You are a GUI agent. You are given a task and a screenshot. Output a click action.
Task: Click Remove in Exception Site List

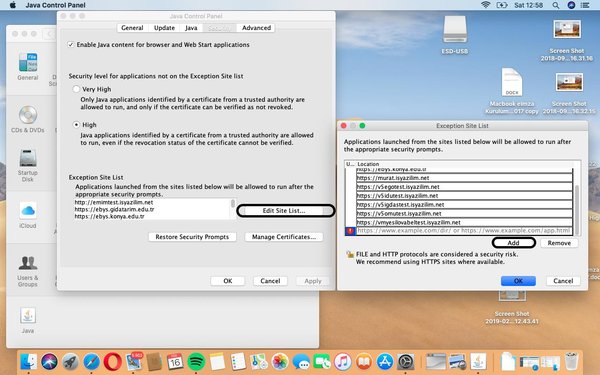coord(559,243)
